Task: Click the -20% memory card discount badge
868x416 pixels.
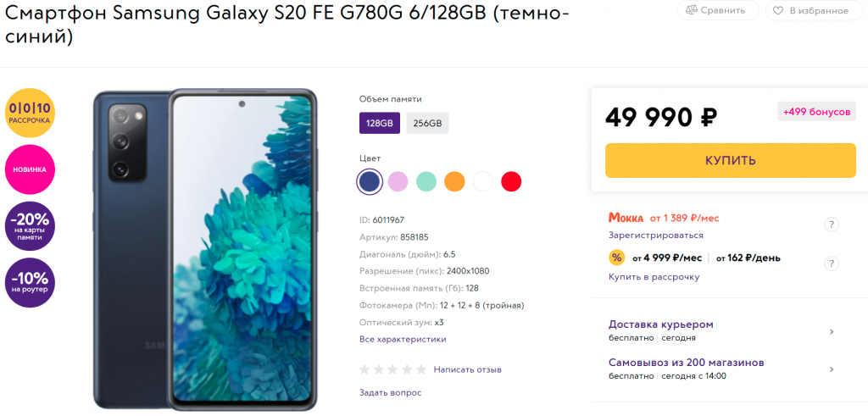Action: 30,226
